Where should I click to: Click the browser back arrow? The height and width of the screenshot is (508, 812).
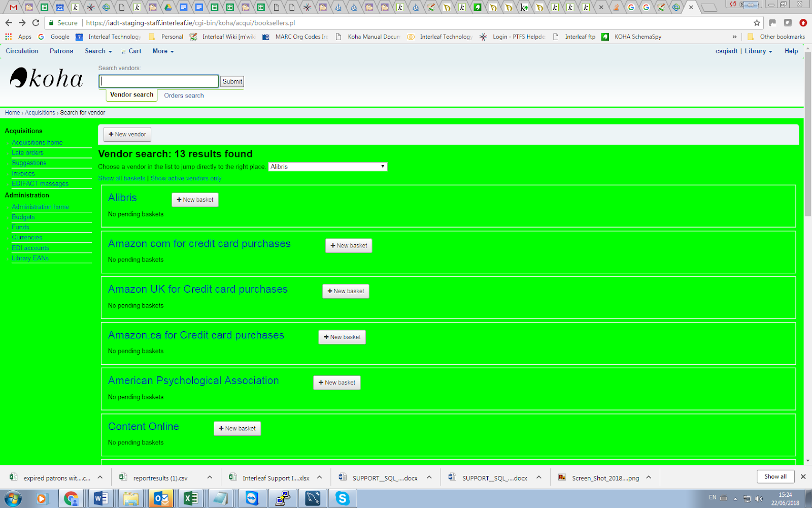tap(9, 23)
